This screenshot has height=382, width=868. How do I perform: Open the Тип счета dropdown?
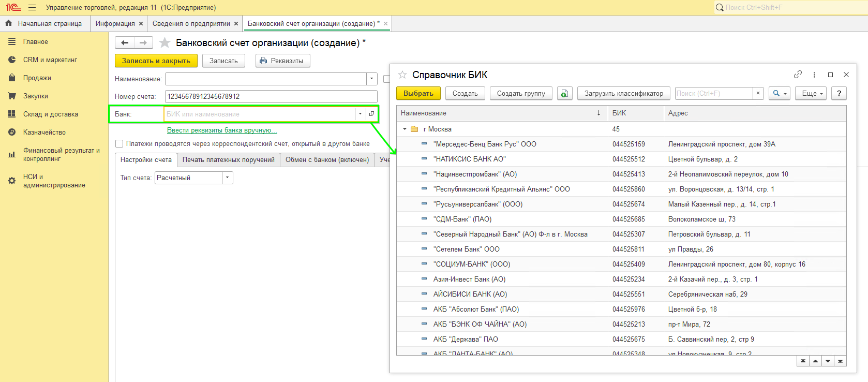[228, 178]
